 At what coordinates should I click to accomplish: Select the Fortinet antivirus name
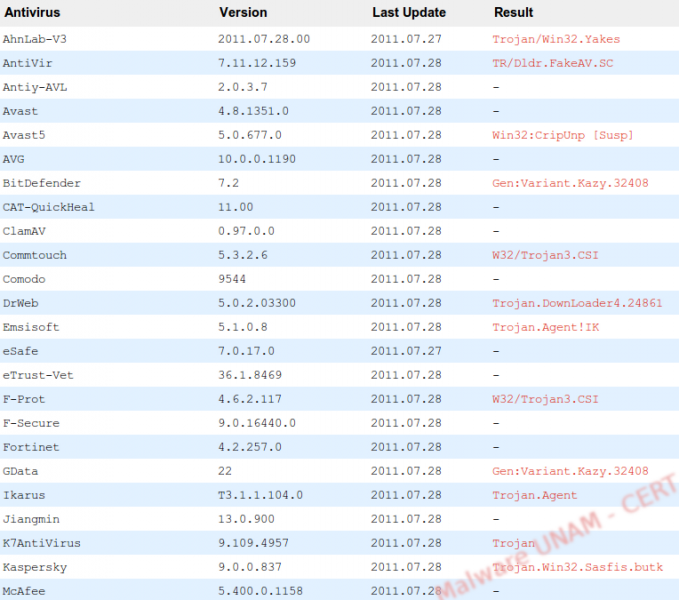click(x=31, y=447)
